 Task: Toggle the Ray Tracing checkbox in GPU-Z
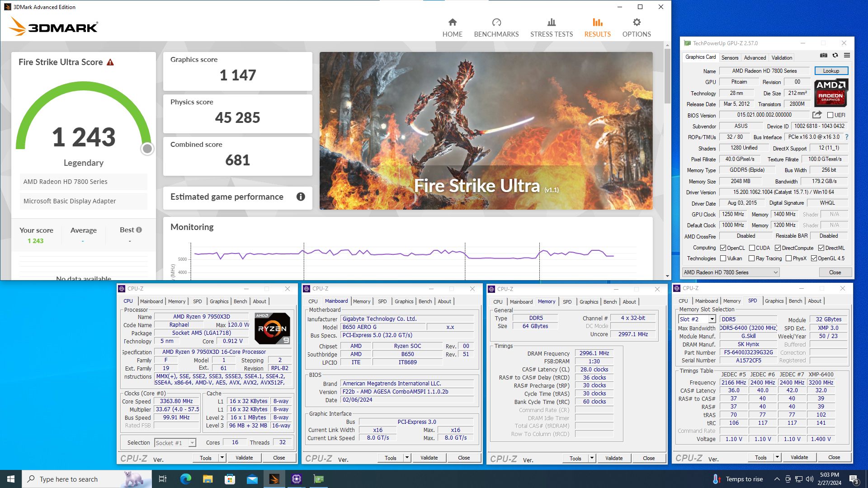click(x=751, y=258)
